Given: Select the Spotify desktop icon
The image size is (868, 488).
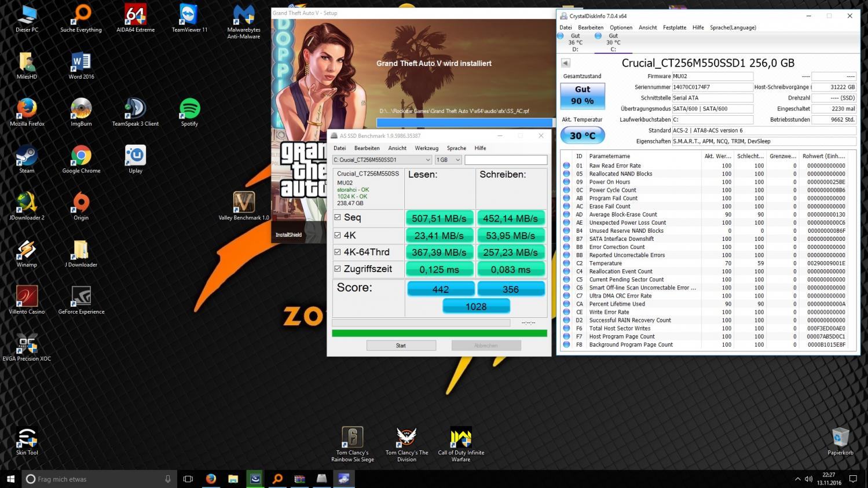Looking at the screenshot, I should pos(189,113).
